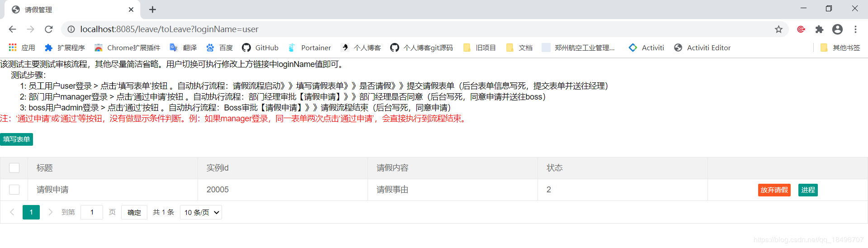Screen dimensions: 868x248
Task: Bookmark this page with the star icon
Action: pyautogui.click(x=778, y=29)
